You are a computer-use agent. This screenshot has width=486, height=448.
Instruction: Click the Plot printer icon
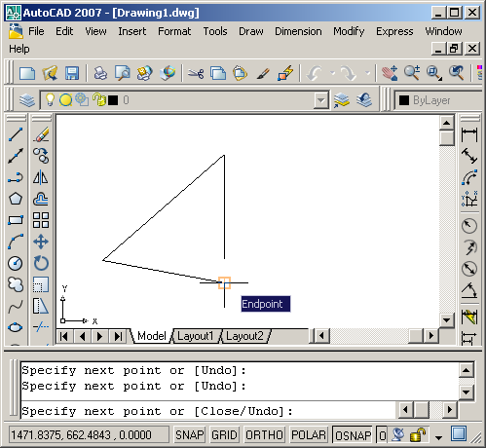click(100, 73)
